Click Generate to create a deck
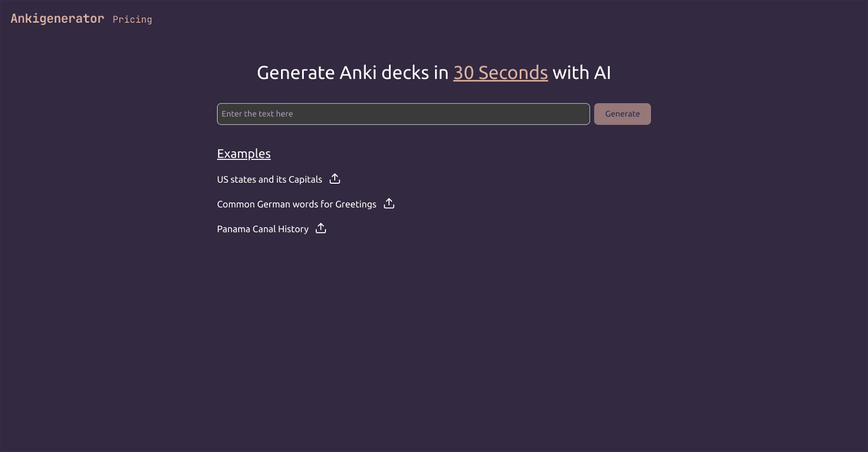868x452 pixels. point(622,114)
